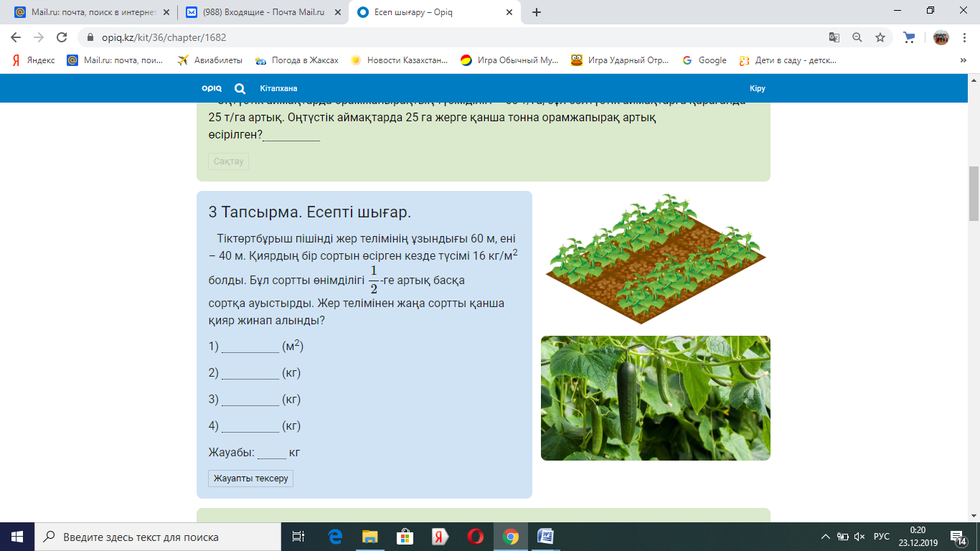980x551 pixels.
Task: Open the Яндекс bookmark
Action: pyautogui.click(x=33, y=60)
